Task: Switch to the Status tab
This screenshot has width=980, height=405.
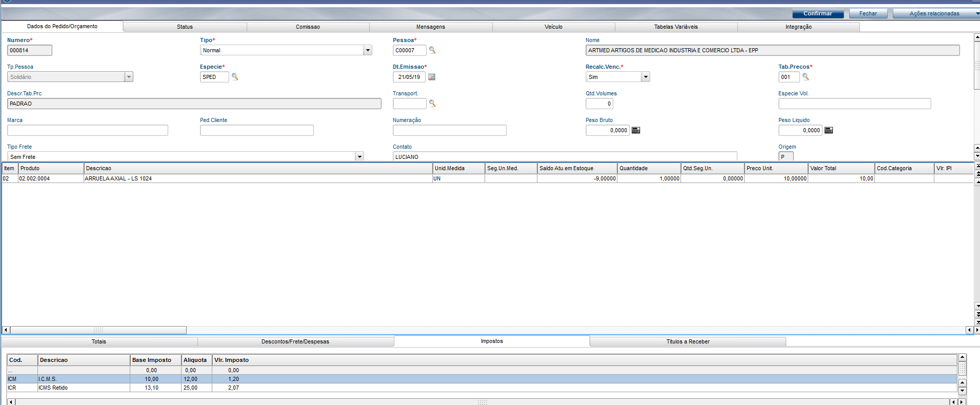Action: [x=185, y=27]
